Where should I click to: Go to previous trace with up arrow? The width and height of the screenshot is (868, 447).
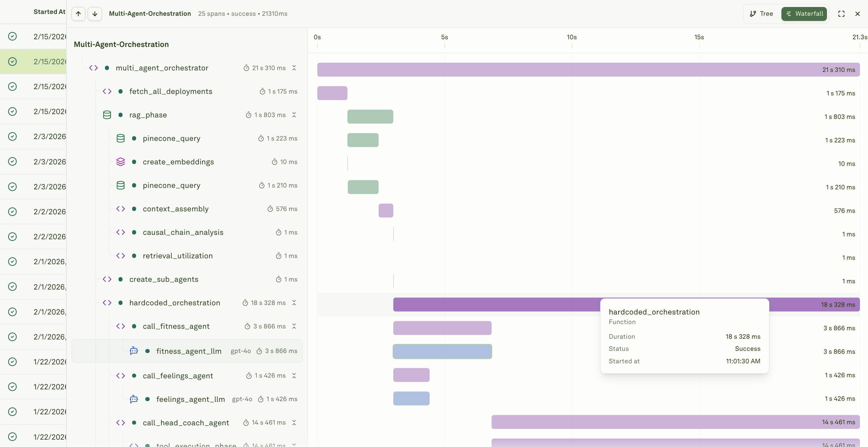coord(79,14)
